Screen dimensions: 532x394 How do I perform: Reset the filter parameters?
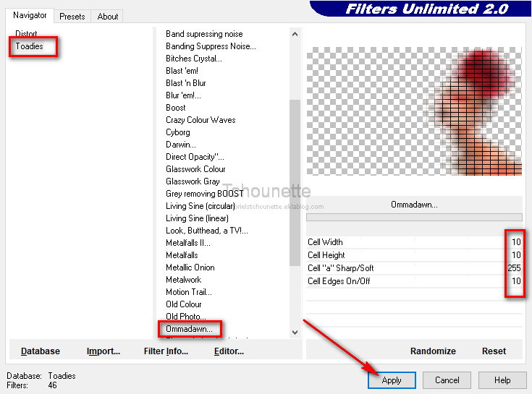pyautogui.click(x=494, y=351)
